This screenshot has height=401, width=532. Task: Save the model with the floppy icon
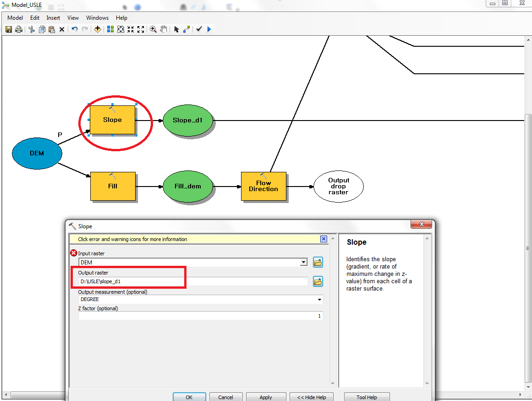(9, 29)
